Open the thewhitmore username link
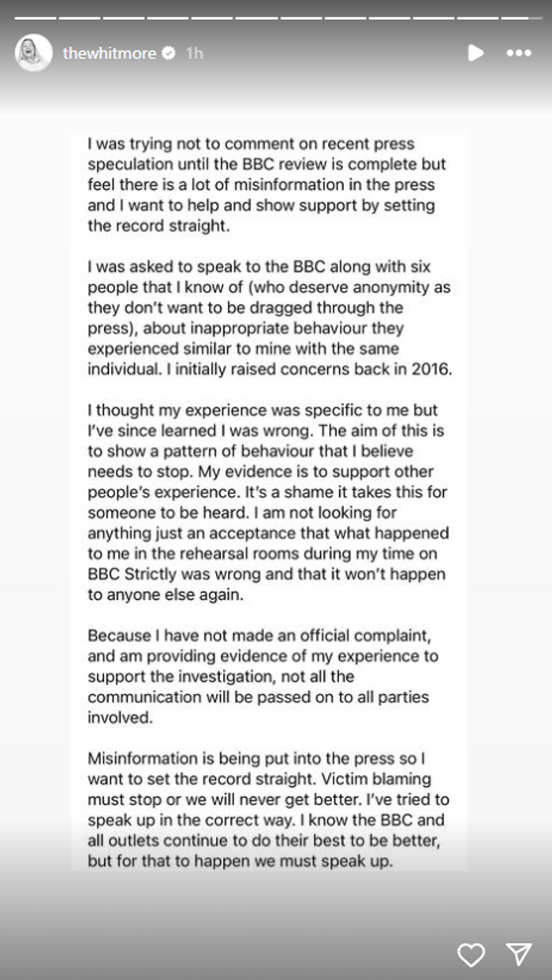Image resolution: width=552 pixels, height=980 pixels. (109, 54)
